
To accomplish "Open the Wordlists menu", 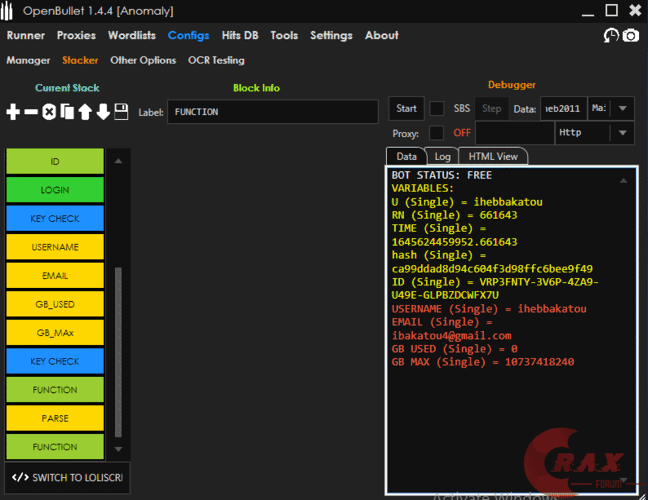I will 132,35.
